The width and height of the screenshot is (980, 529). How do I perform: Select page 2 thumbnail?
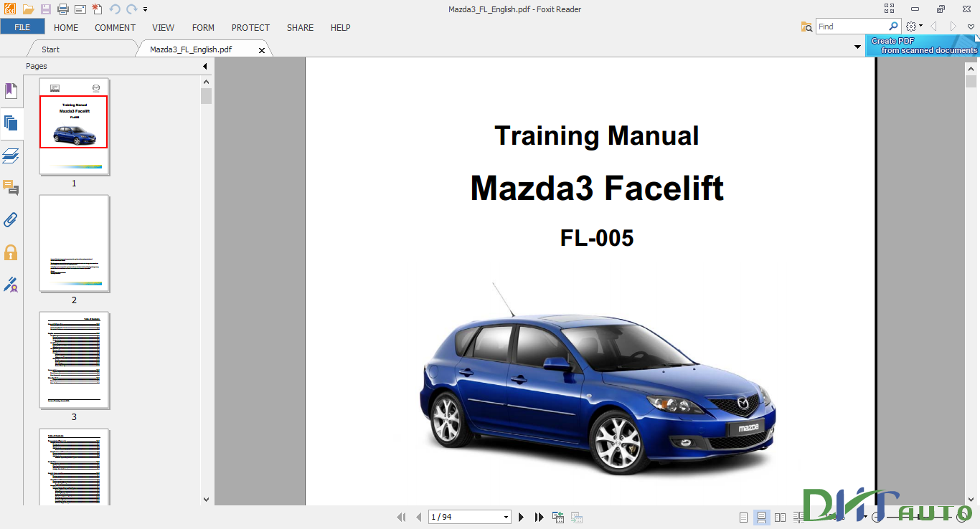74,244
